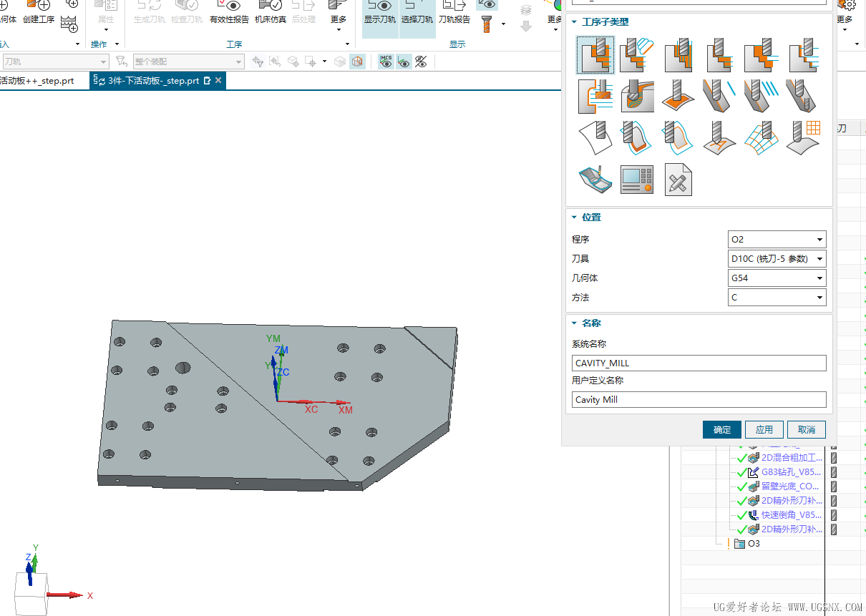Image resolution: width=866 pixels, height=616 pixels.
Task: Switch to the 活动板++_step.prt tab
Action: (37, 81)
